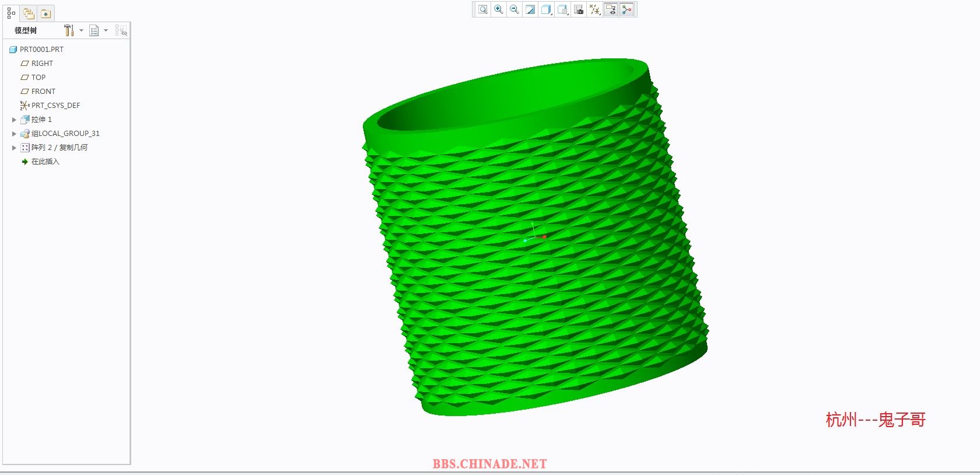Toggle the spin center display
The width and height of the screenshot is (980, 475).
point(626,9)
